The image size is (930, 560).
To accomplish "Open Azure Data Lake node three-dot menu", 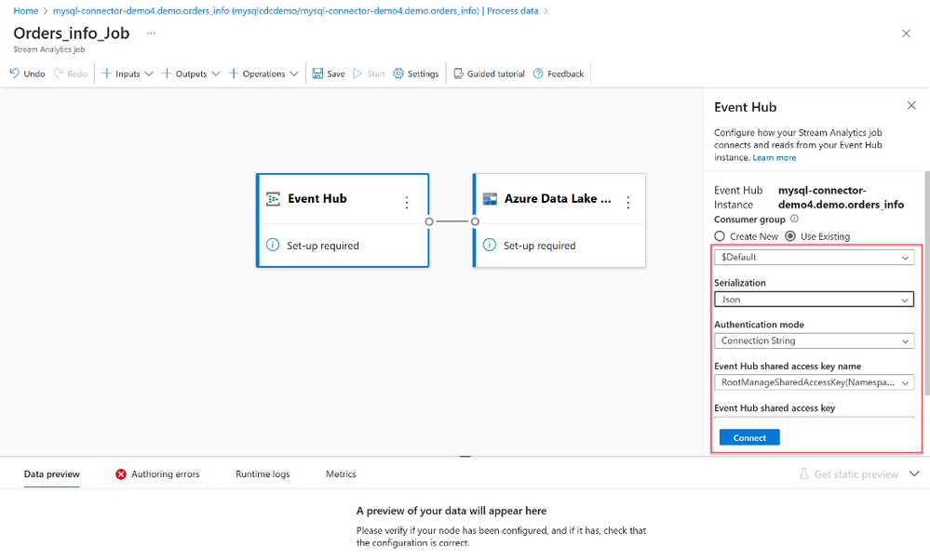I will [628, 202].
